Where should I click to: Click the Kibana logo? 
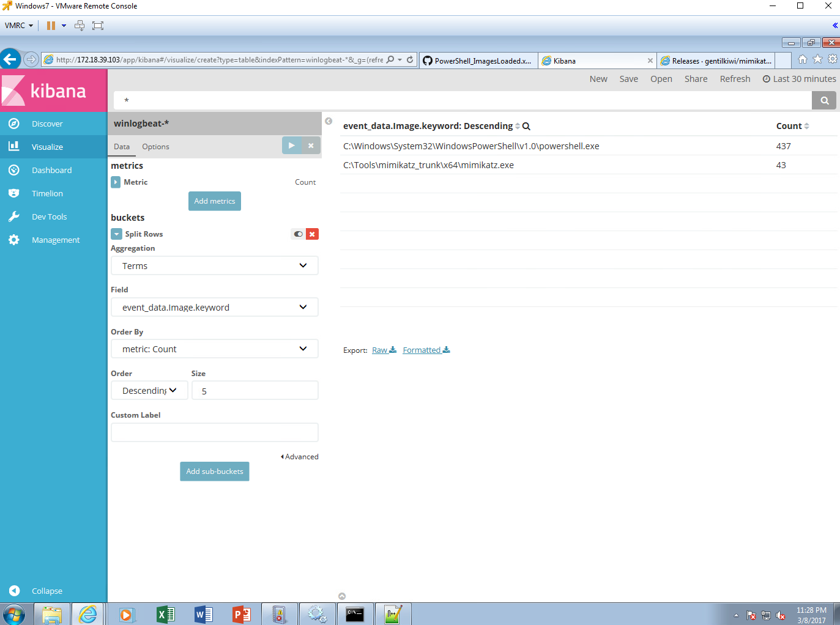[53, 91]
